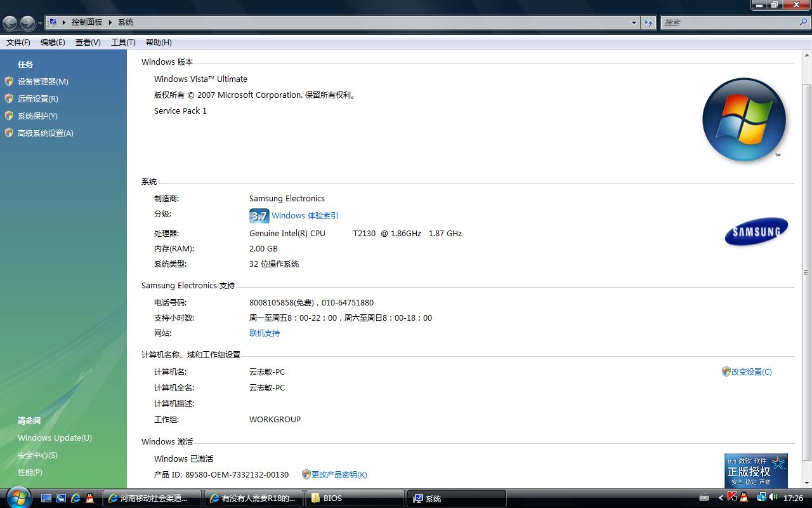Open the 文件(F) menu
The width and height of the screenshot is (812, 508).
pyautogui.click(x=18, y=42)
